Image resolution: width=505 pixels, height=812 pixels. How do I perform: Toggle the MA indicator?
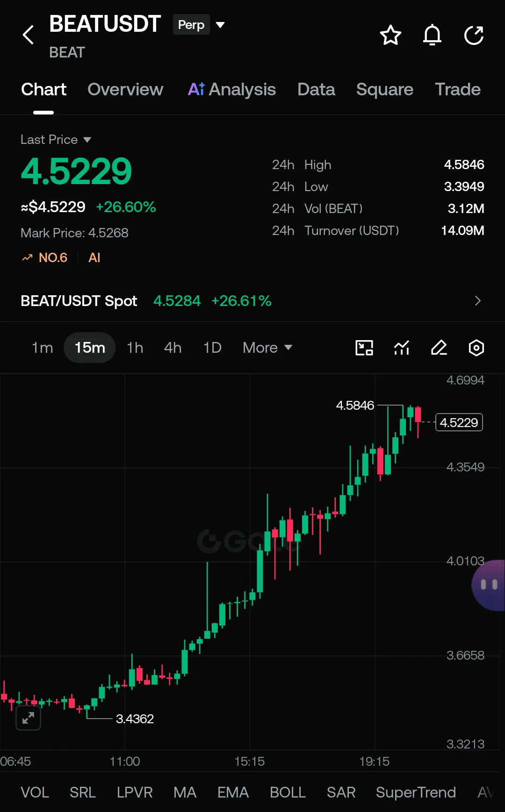pos(185,792)
